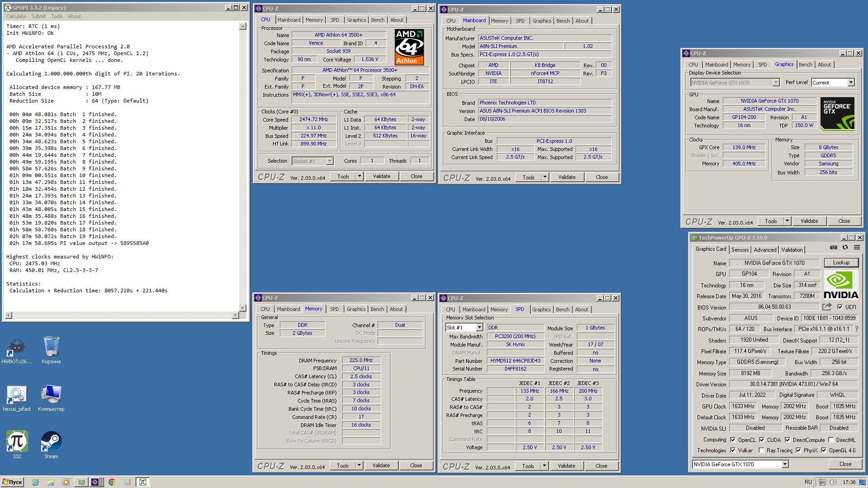This screenshot has height=488, width=868.
Task: Open Google Chrome from the taskbar
Action: [x=112, y=482]
